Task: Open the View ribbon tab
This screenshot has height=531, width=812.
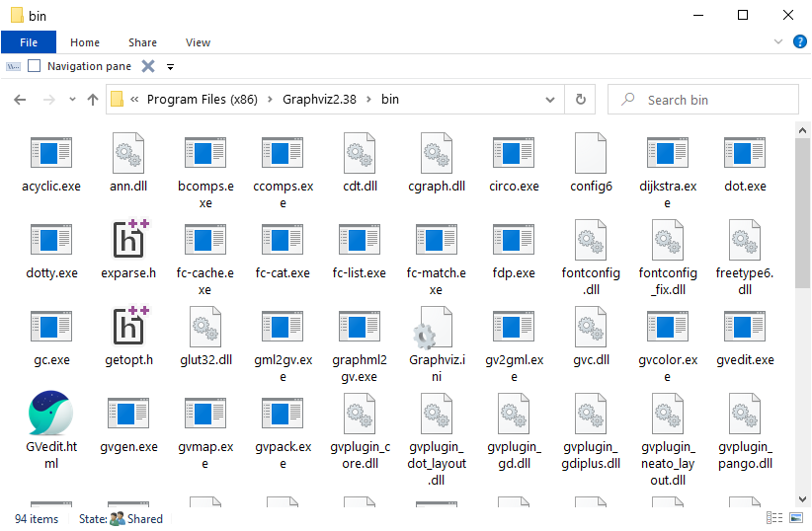Action: pyautogui.click(x=198, y=42)
